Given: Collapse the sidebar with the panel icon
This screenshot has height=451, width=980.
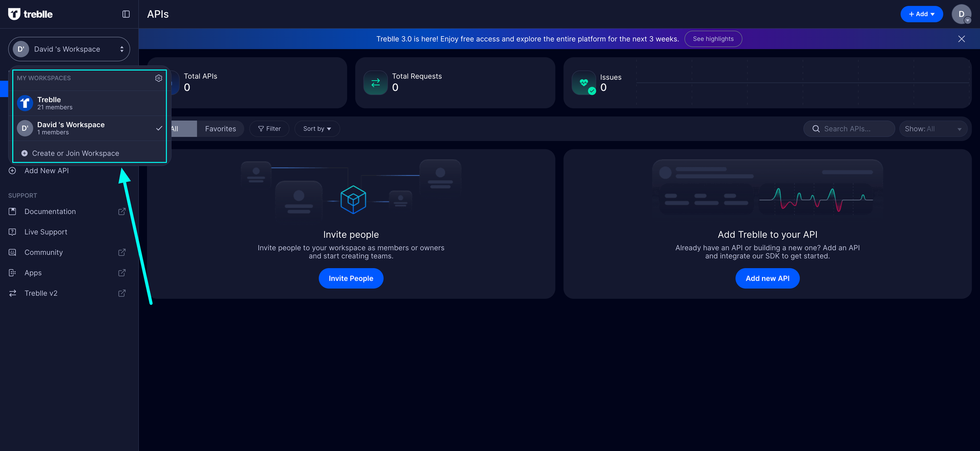Looking at the screenshot, I should (126, 14).
